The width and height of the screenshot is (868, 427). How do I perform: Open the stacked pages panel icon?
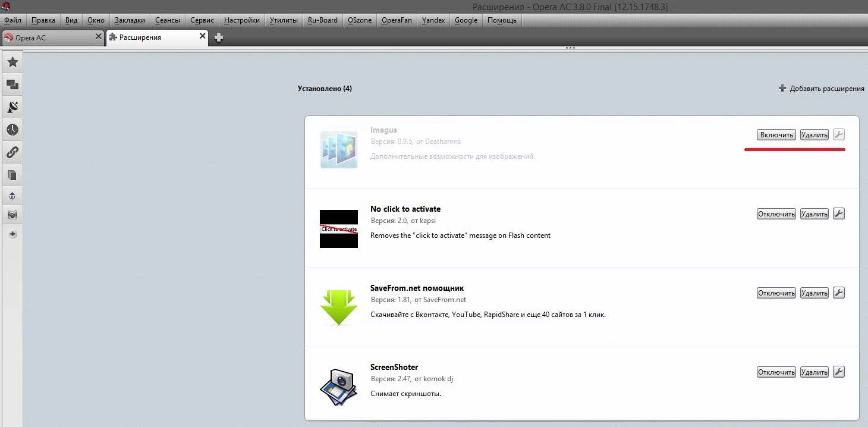pyautogui.click(x=12, y=175)
